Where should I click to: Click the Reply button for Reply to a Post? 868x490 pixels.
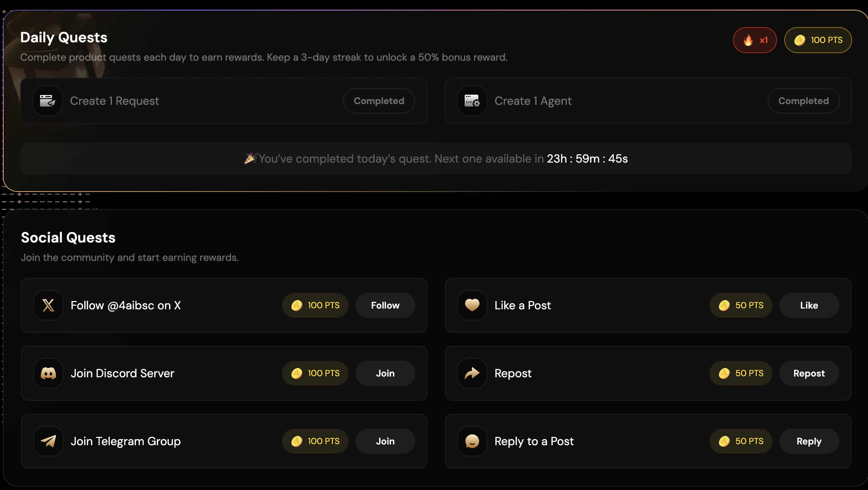coord(809,441)
